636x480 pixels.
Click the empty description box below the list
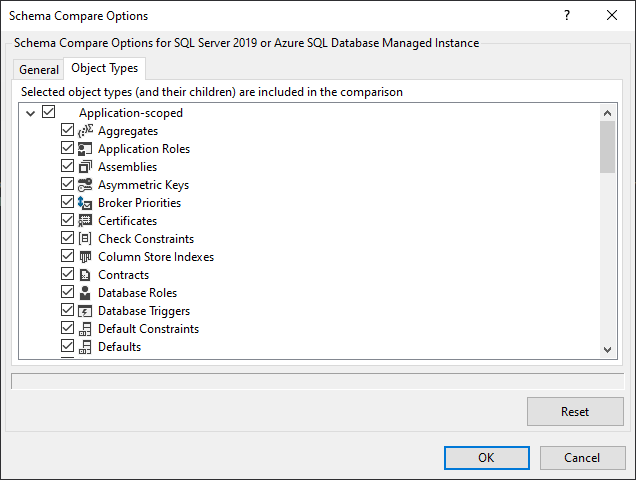point(318,381)
